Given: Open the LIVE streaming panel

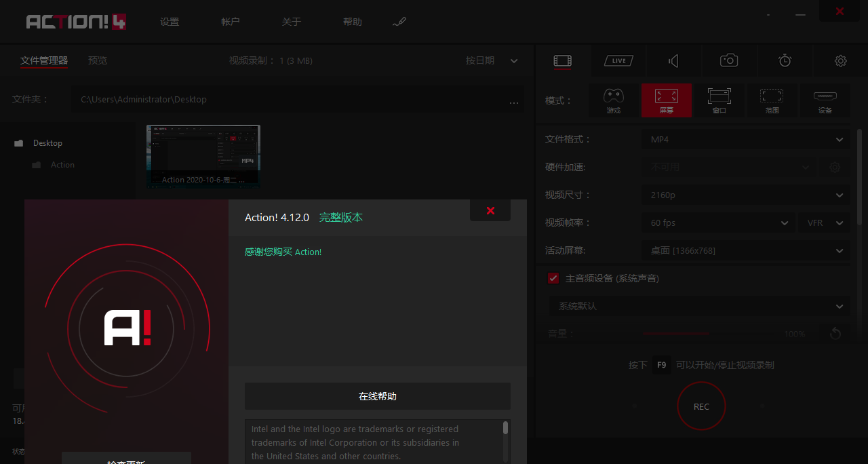Looking at the screenshot, I should coord(618,60).
